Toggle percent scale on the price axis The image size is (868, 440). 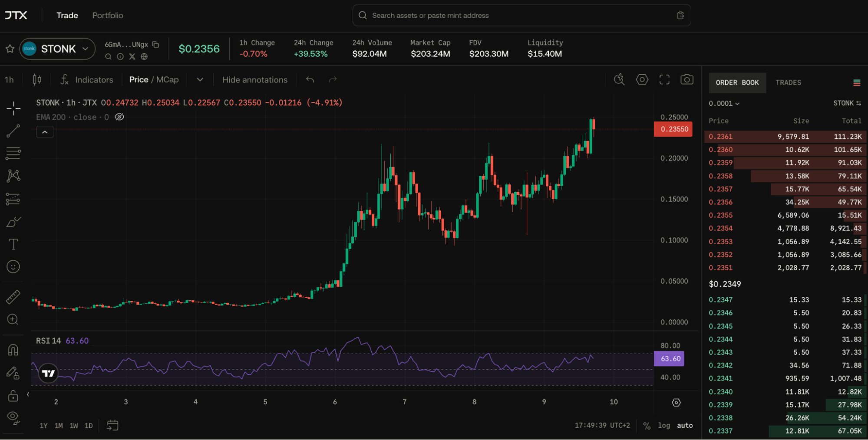pos(647,426)
